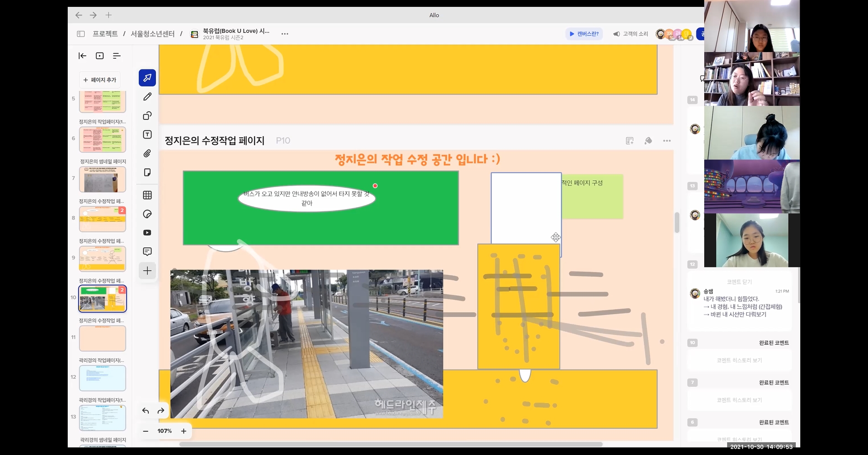The image size is (868, 455).
Task: Zoom out with minus button
Action: point(146,431)
